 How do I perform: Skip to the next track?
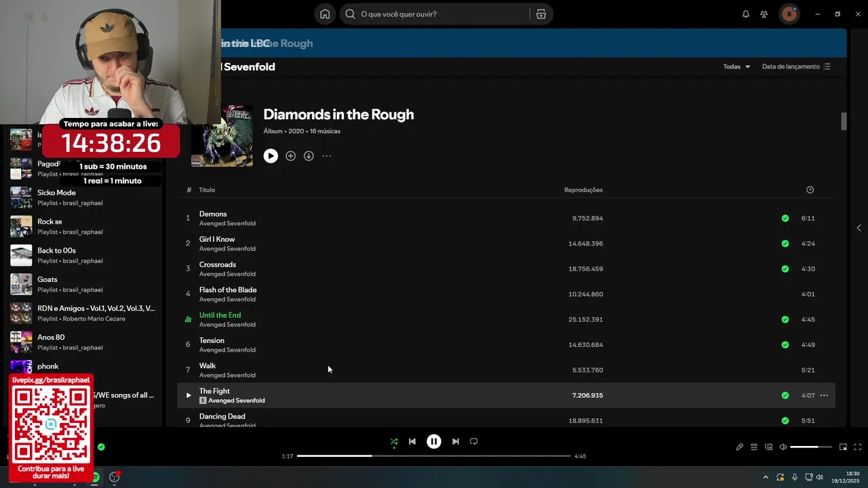coord(456,441)
